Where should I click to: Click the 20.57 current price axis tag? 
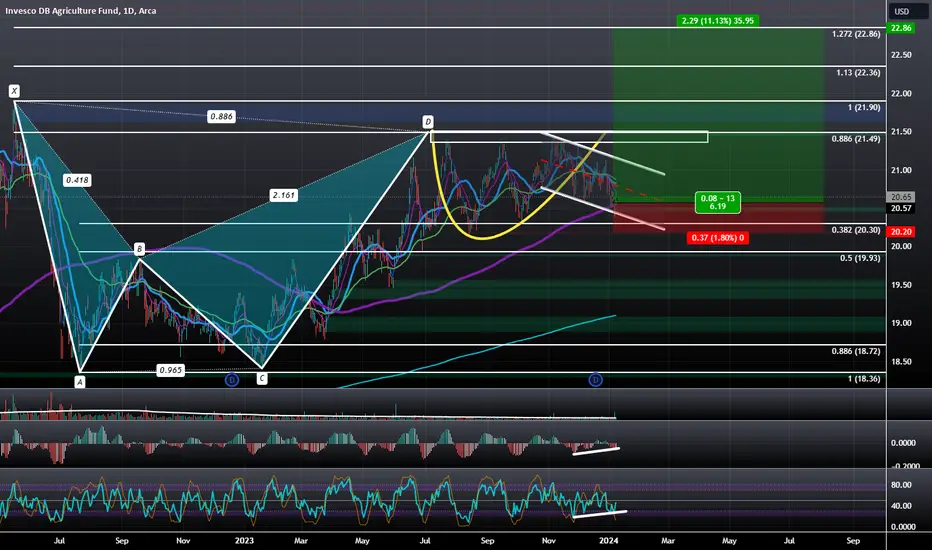[x=901, y=208]
